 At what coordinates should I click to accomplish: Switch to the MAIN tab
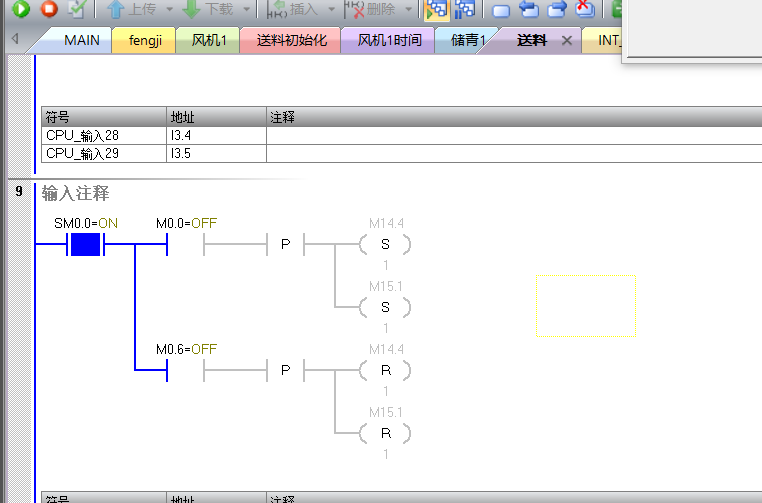click(81, 41)
